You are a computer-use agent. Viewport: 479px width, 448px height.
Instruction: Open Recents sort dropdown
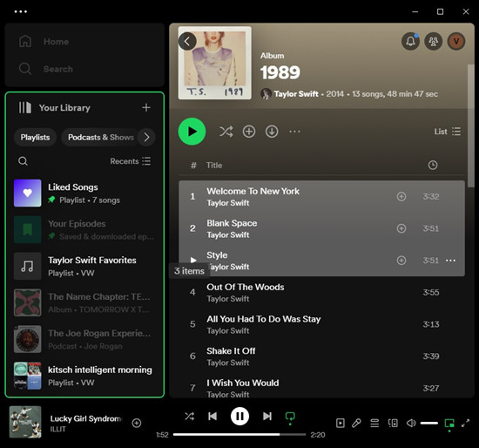130,161
